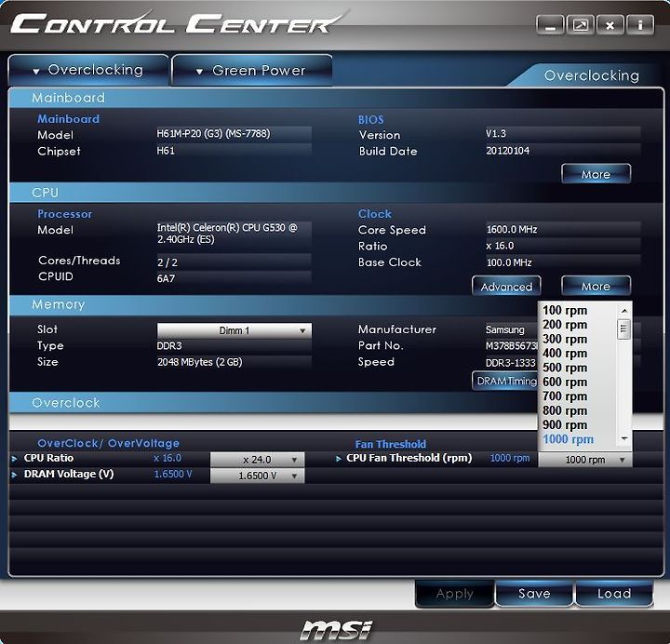The image size is (670, 644).
Task: Select highlighted 1000 rpm list entry
Action: [568, 439]
